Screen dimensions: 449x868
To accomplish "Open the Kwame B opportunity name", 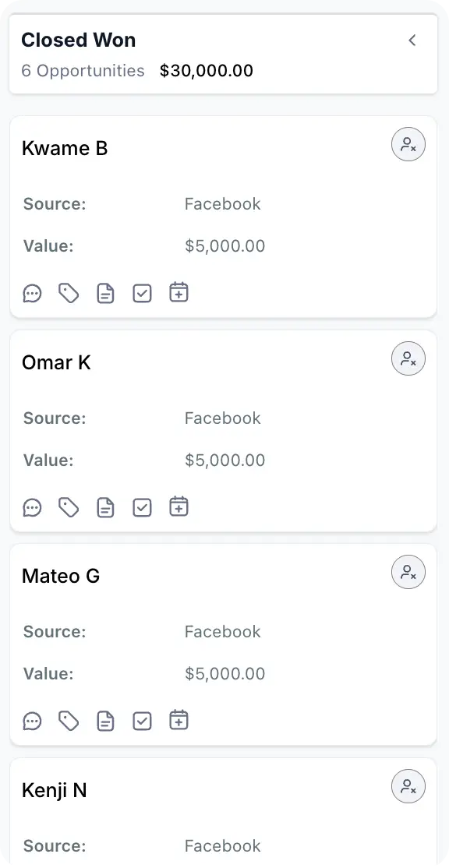I will pos(65,148).
